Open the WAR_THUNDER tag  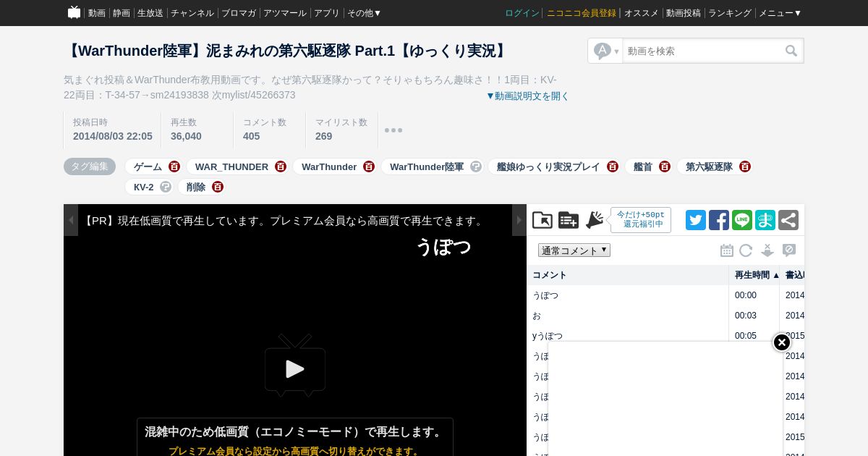pos(231,166)
